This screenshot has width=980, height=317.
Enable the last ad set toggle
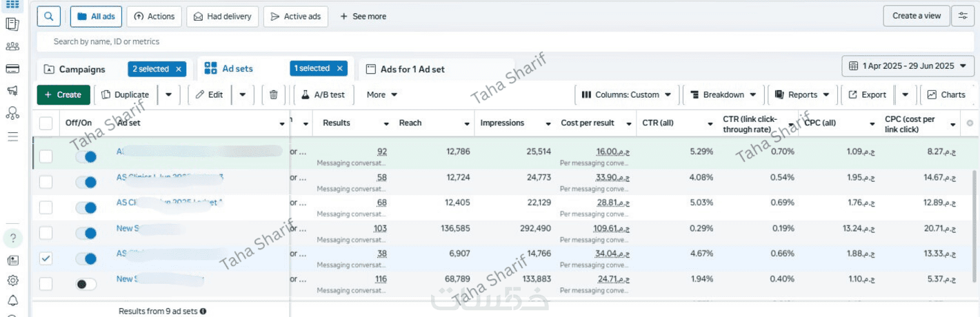86,283
